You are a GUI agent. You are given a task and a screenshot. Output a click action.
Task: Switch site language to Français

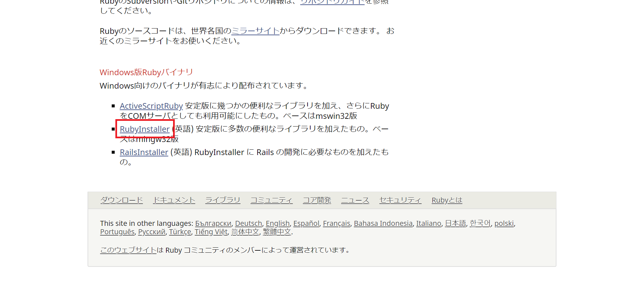pyautogui.click(x=336, y=224)
